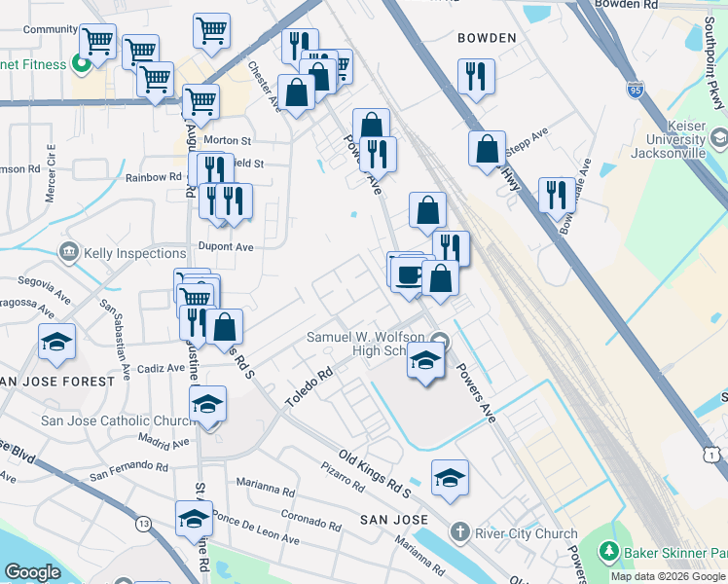Select the restaurant marker near Bowdendale Ave
This screenshot has height=584, width=728.
point(557,196)
